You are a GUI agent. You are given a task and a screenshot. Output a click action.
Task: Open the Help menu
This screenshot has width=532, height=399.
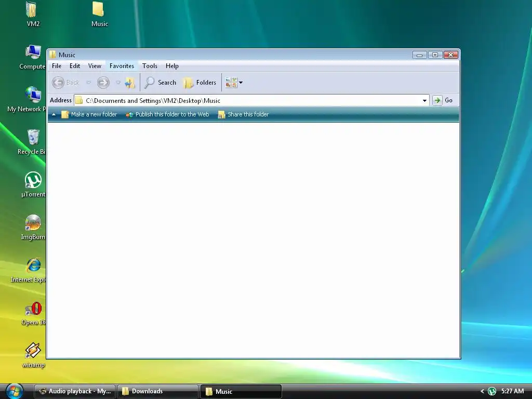pos(172,66)
